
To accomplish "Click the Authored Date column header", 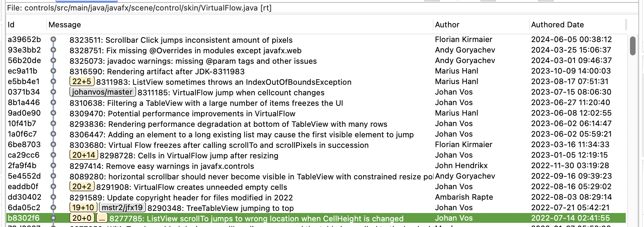I will click(557, 25).
